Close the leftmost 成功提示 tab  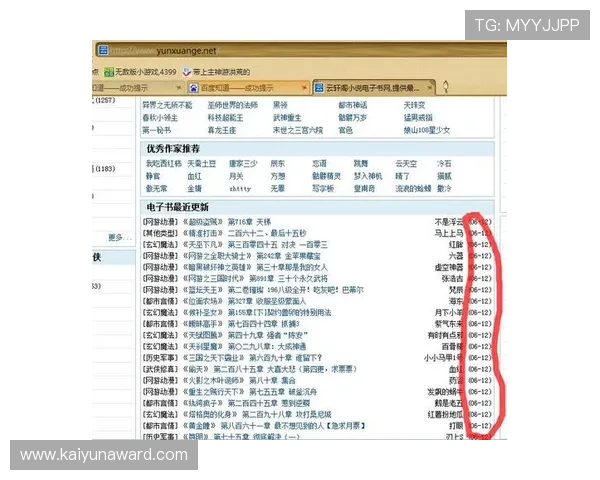pyautogui.click(x=178, y=88)
